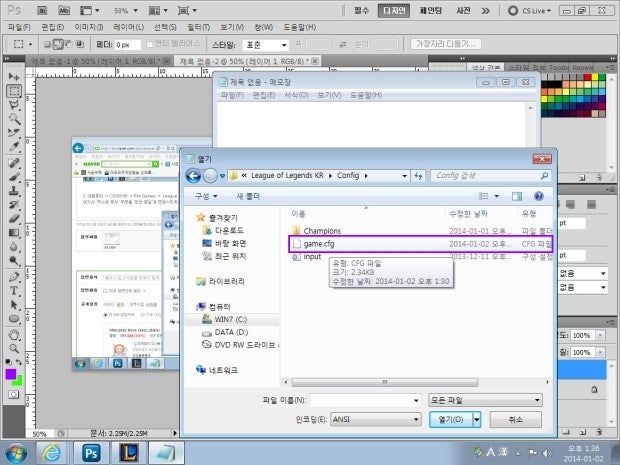620x465 pixels.
Task: Activate the Zoom magnifier tool
Action: coord(14,350)
